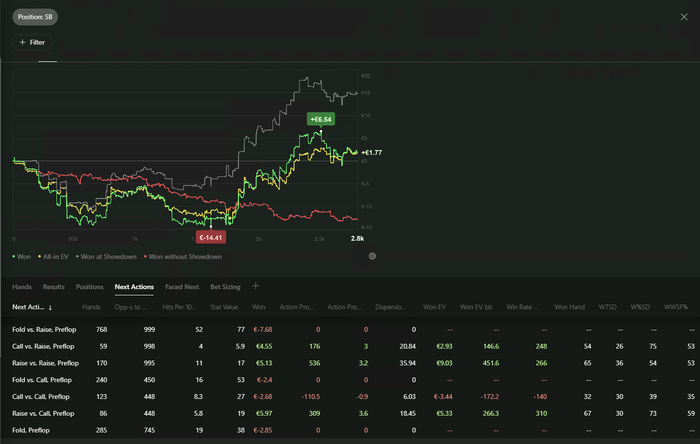
Task: Open chart settings gear icon
Action: tap(372, 256)
